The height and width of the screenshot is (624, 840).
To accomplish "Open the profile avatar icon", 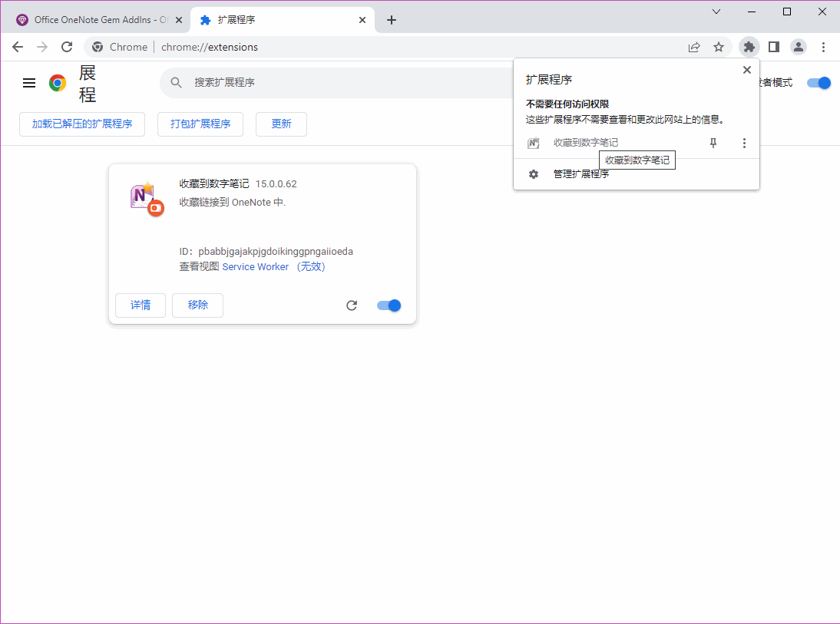I will pyautogui.click(x=799, y=47).
